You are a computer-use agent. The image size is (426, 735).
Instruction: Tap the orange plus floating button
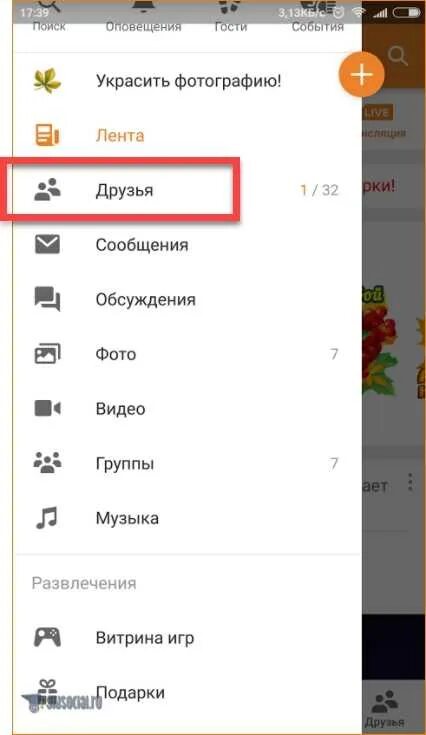tap(361, 75)
